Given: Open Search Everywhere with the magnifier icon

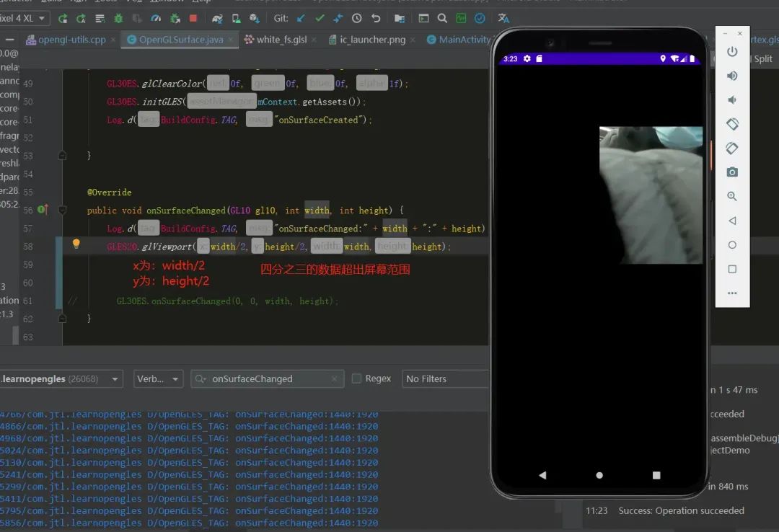Looking at the screenshot, I should point(442,18).
